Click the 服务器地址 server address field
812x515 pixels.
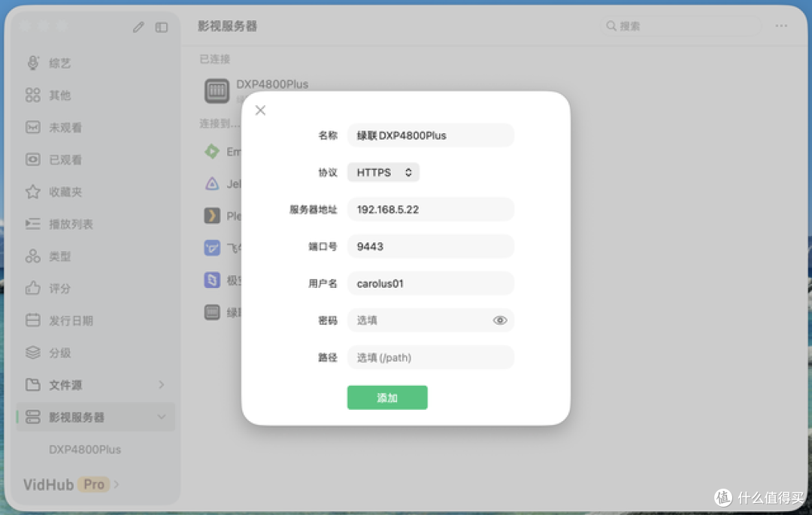431,209
